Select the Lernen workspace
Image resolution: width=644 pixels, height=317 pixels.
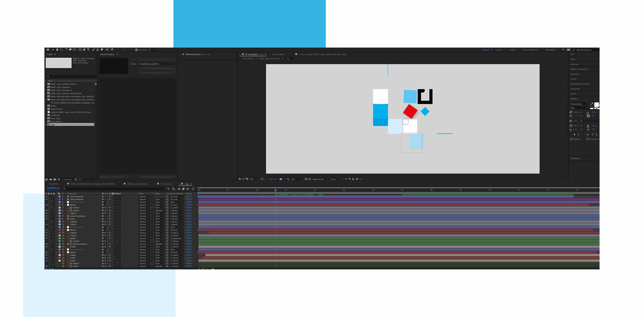(x=499, y=50)
